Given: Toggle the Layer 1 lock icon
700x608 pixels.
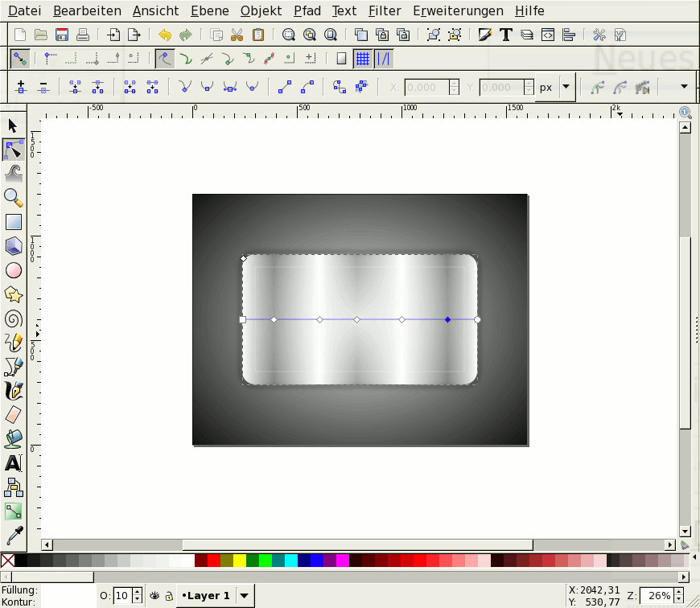Looking at the screenshot, I should (x=168, y=596).
